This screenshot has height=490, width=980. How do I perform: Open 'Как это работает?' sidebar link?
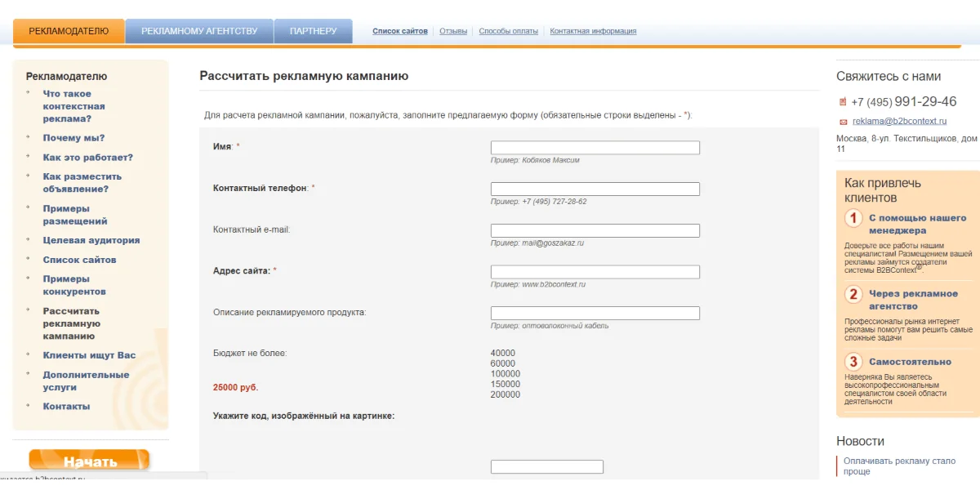87,157
